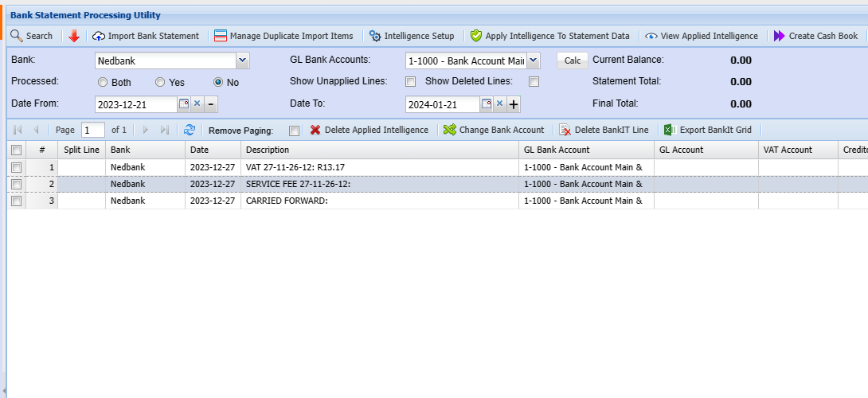Click 'SERVICE FEE 27-11-26-12:' description cell
The image size is (868, 398).
380,184
